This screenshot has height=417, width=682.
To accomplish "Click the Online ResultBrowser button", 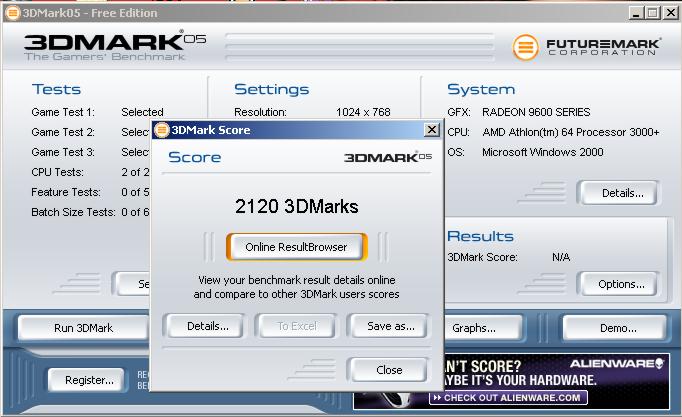I will 297,247.
